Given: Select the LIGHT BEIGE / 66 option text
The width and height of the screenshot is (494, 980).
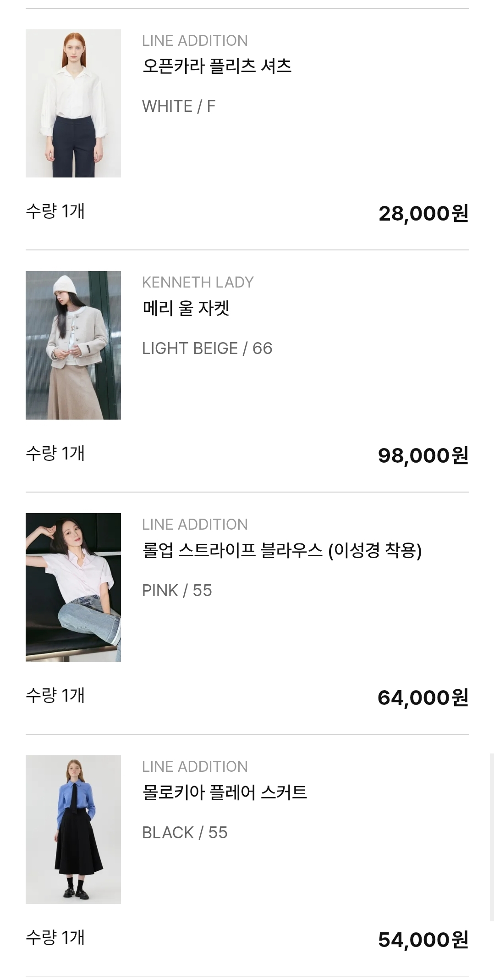Looking at the screenshot, I should tap(207, 349).
